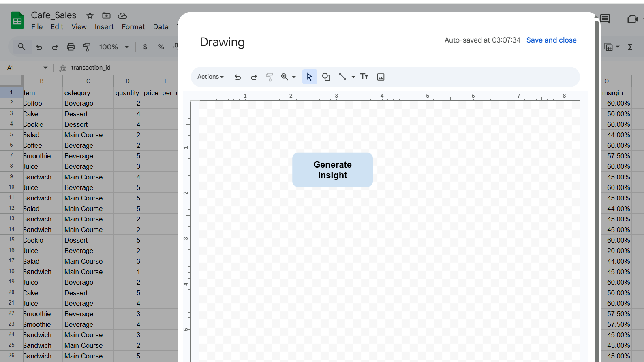644x362 pixels.
Task: Open the File menu
Action: tap(37, 27)
